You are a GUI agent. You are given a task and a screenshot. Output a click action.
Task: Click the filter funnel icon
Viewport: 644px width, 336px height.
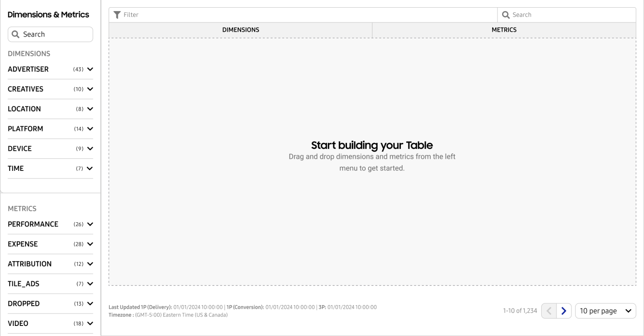tap(117, 15)
